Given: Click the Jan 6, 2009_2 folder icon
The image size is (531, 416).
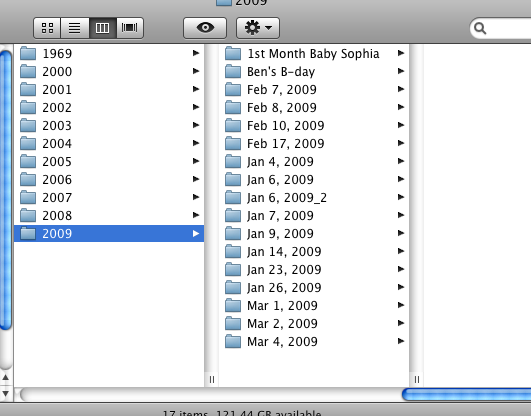Looking at the screenshot, I should point(233,197).
